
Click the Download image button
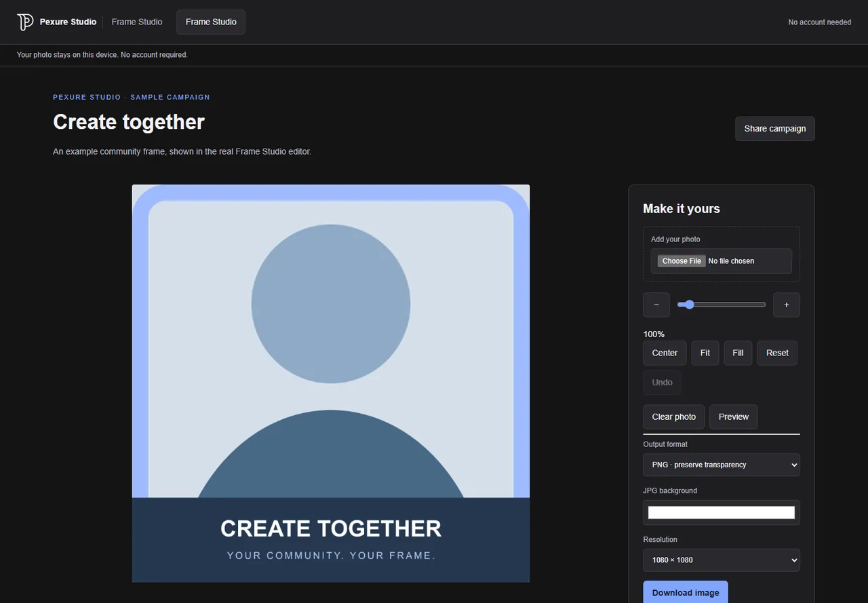[x=686, y=592]
